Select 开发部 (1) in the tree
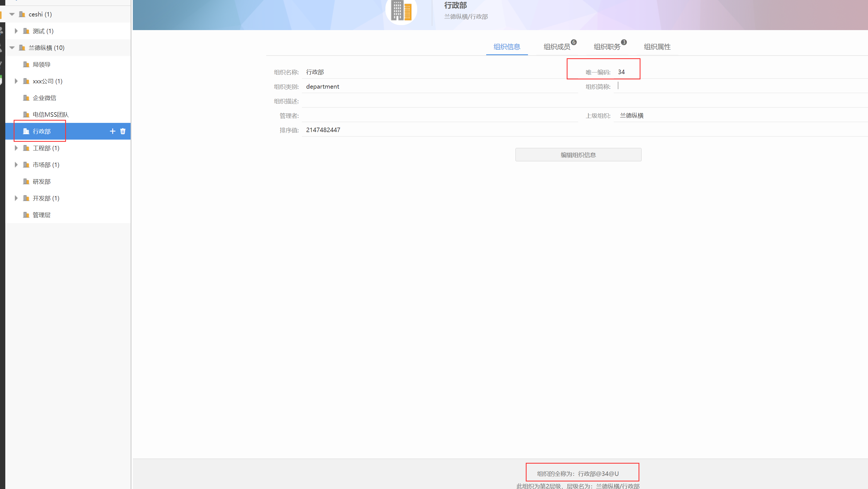Viewport: 868px width, 489px height. click(46, 198)
